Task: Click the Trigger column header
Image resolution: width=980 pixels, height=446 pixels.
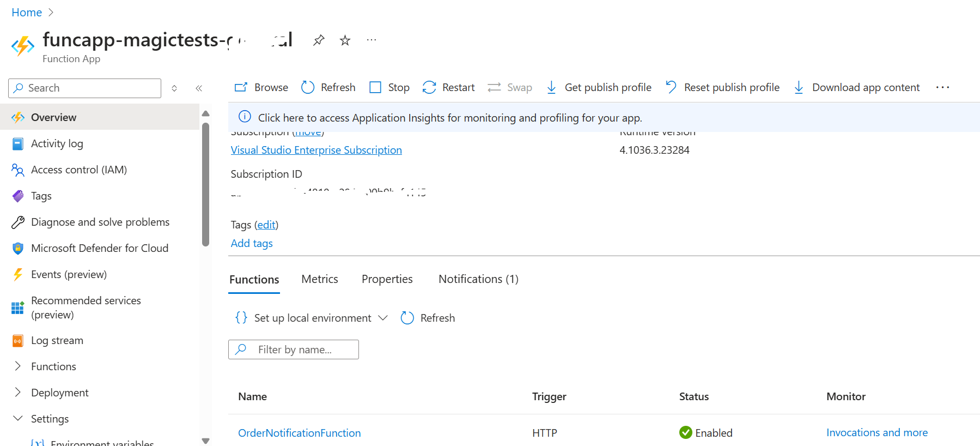Action: [549, 396]
